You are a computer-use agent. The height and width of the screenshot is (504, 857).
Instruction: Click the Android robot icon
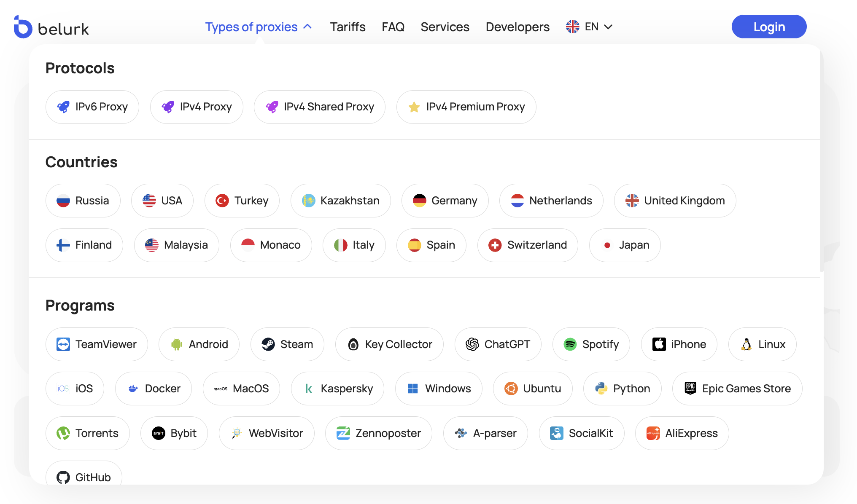pyautogui.click(x=177, y=344)
